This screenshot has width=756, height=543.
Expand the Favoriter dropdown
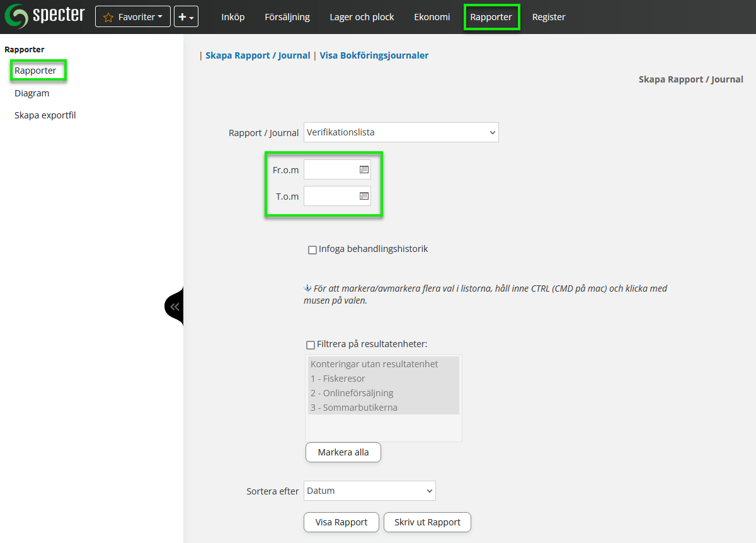point(133,17)
